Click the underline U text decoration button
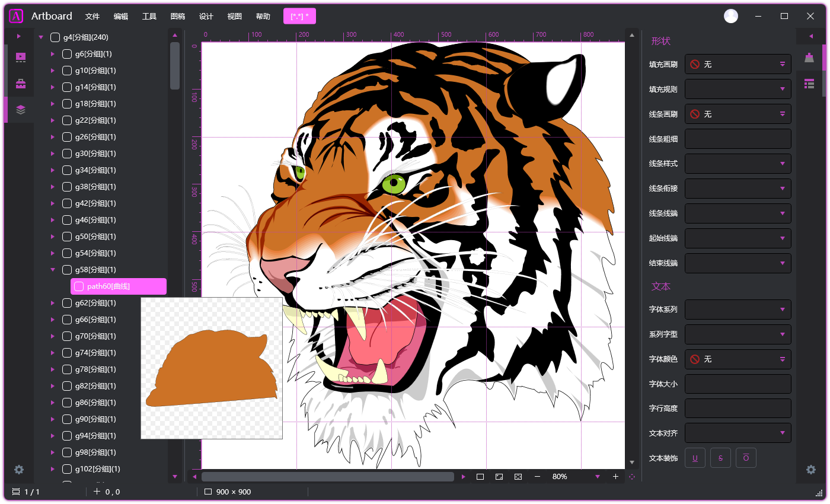 click(x=695, y=458)
